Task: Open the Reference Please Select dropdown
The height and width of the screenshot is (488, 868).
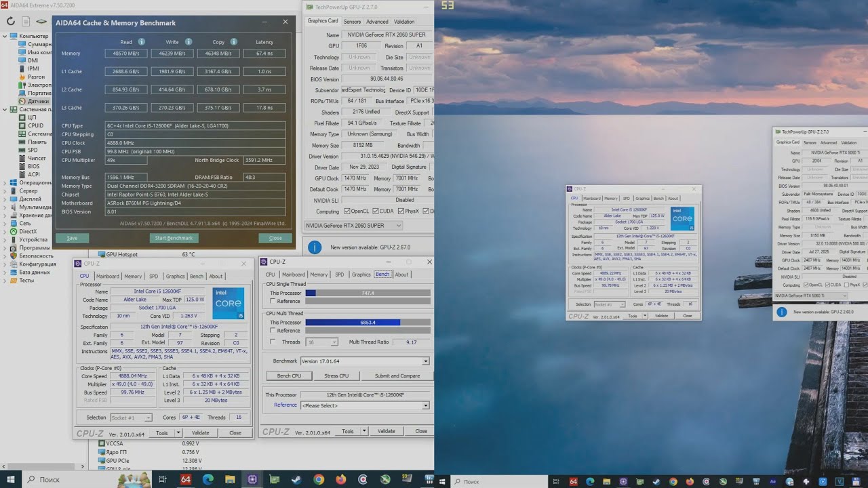Action: point(364,405)
